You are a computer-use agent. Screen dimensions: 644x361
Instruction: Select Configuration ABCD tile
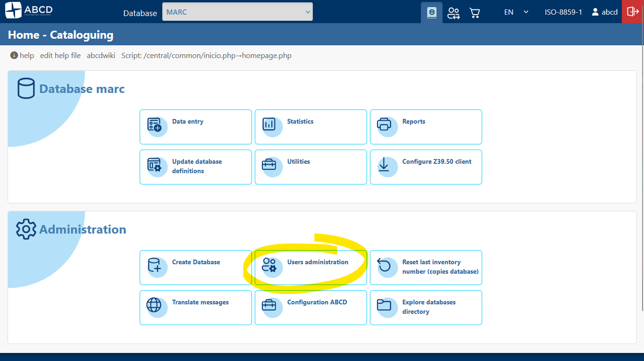pos(310,307)
